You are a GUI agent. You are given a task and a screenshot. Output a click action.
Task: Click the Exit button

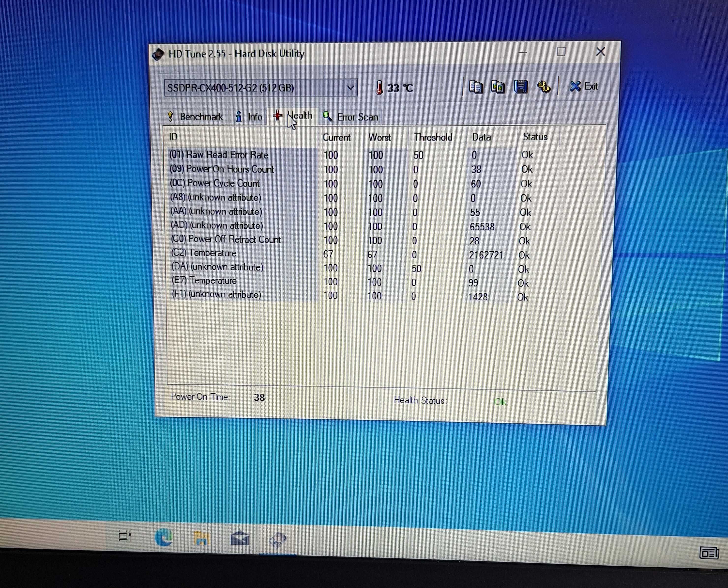[584, 87]
